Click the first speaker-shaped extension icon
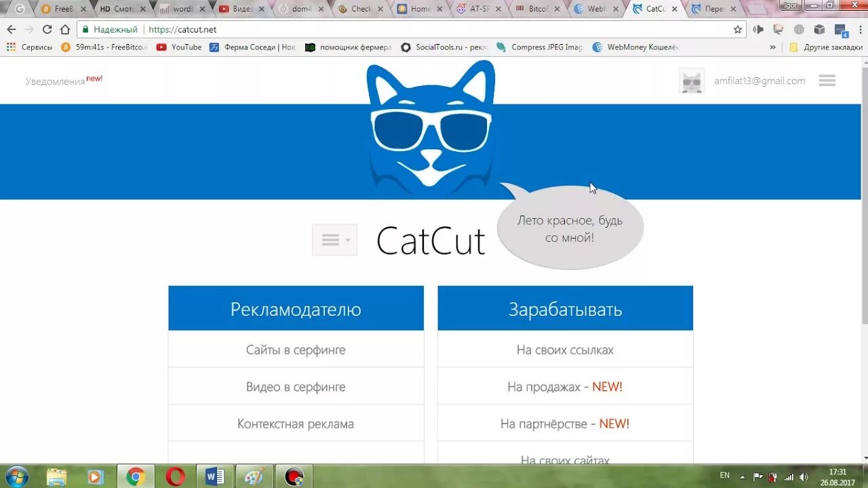Screen dimensions: 868x488 pyautogui.click(x=758, y=30)
